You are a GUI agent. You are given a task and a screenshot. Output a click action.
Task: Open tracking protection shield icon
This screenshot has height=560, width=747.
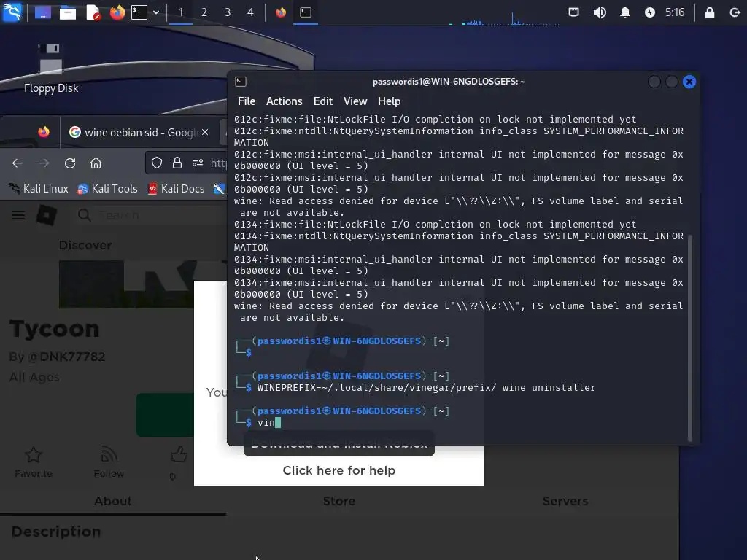(157, 163)
